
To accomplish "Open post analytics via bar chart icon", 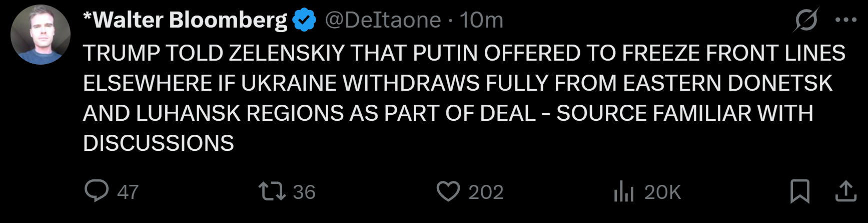I will 623,192.
